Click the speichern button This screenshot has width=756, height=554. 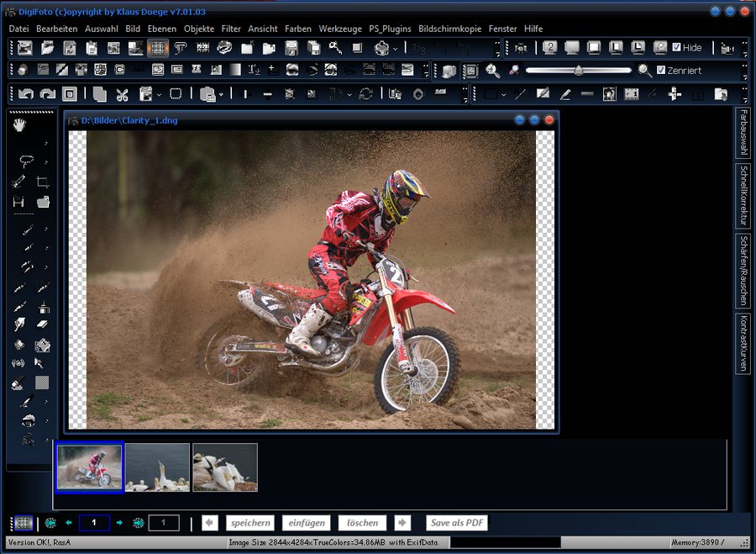[x=250, y=523]
